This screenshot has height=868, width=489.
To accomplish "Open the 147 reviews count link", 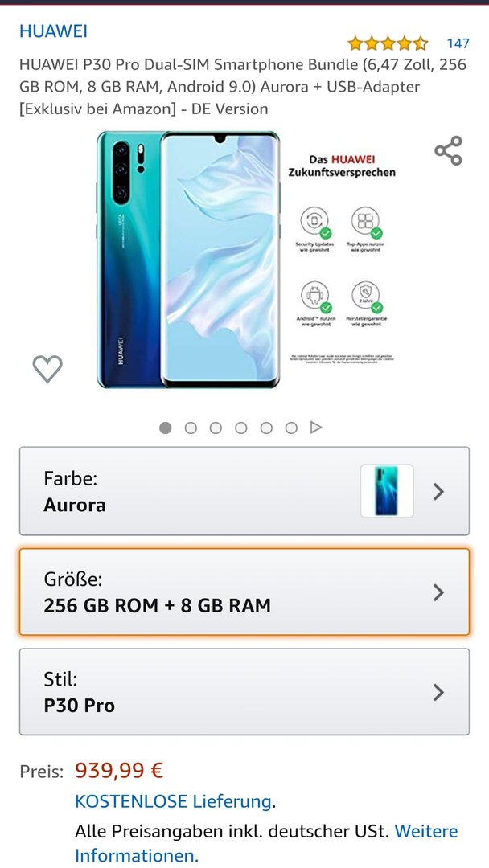I will [458, 43].
